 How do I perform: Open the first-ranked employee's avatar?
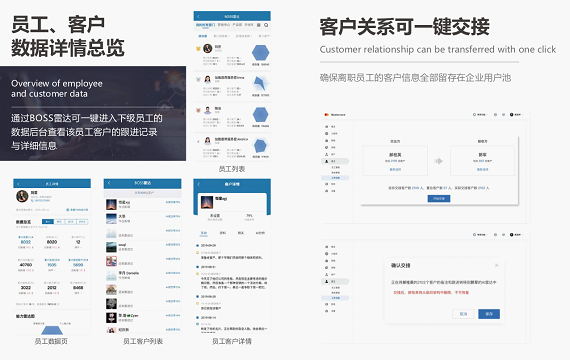[208, 48]
